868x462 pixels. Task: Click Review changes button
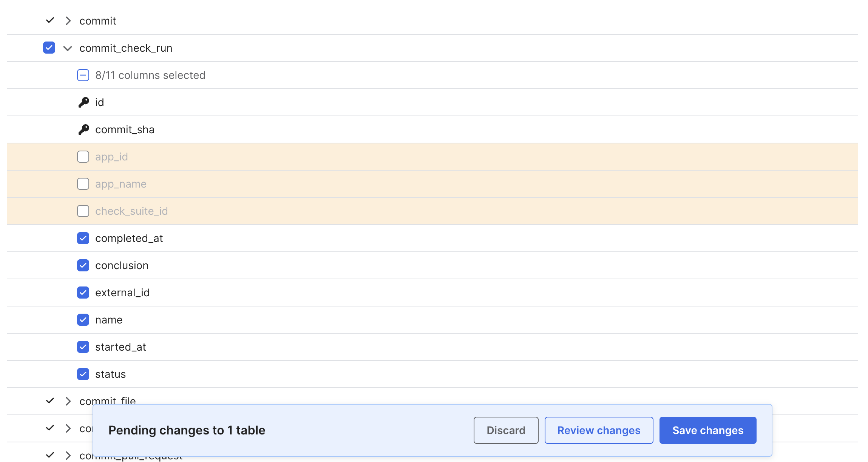599,430
